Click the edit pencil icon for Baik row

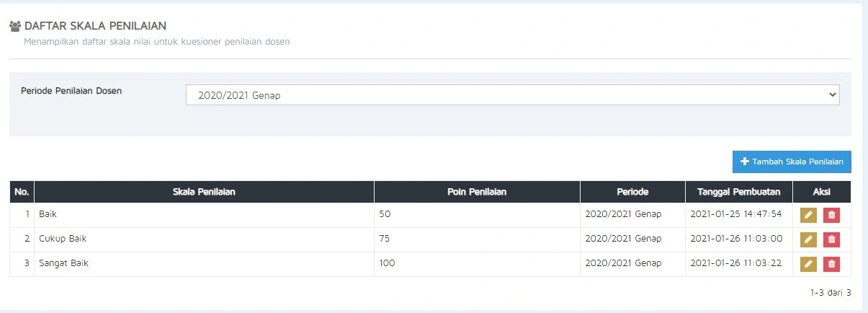pos(808,215)
